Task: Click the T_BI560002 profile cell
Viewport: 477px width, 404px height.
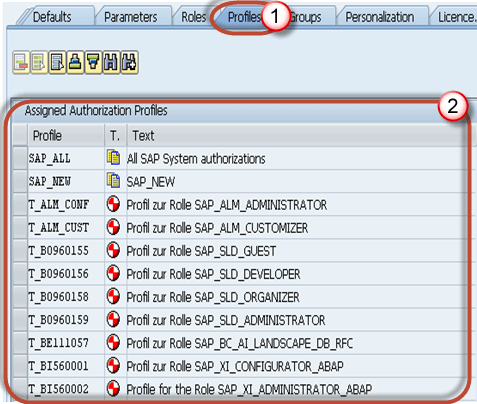Action: pyautogui.click(x=66, y=389)
